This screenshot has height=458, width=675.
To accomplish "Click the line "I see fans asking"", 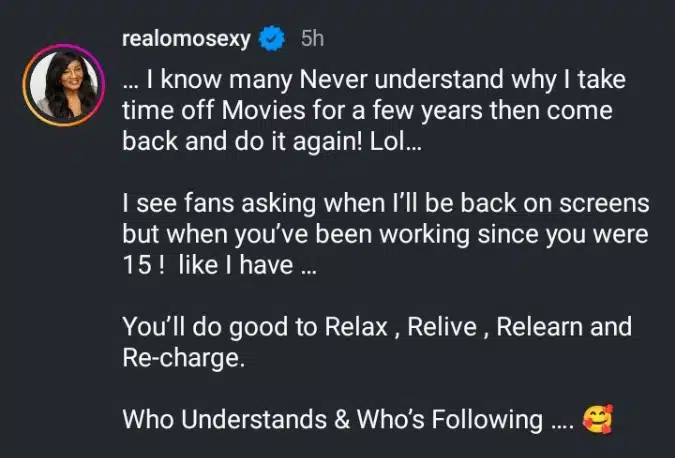I will 386,203.
